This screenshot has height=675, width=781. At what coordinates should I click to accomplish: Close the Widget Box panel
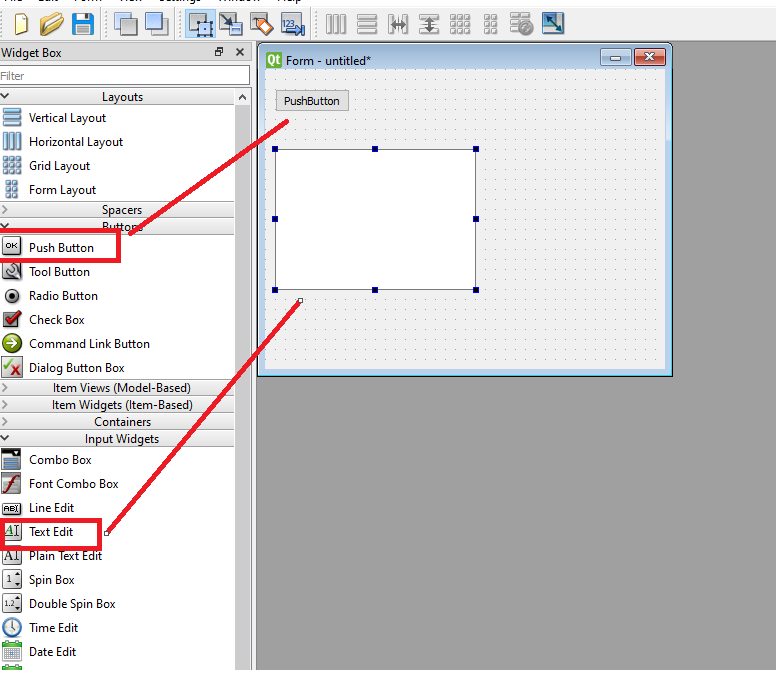240,52
